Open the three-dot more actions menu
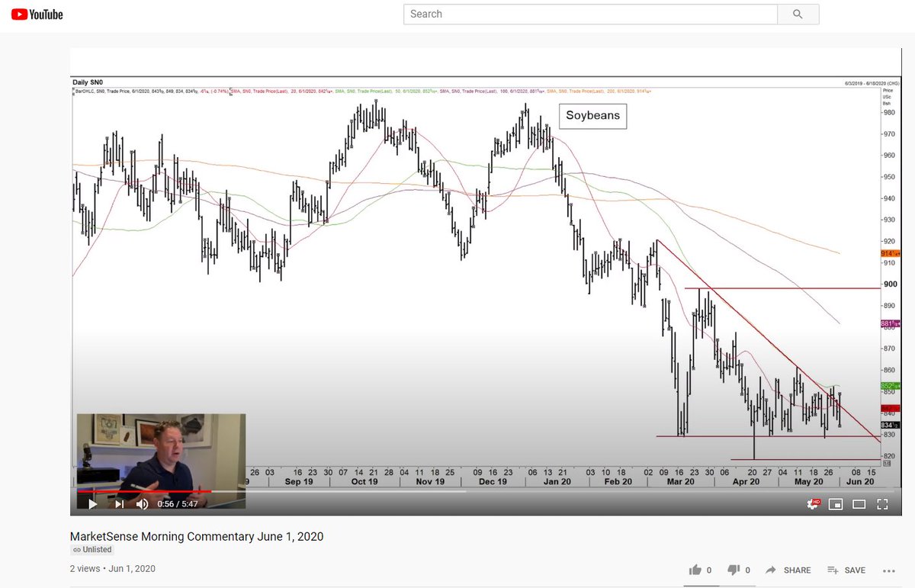 pyautogui.click(x=888, y=570)
